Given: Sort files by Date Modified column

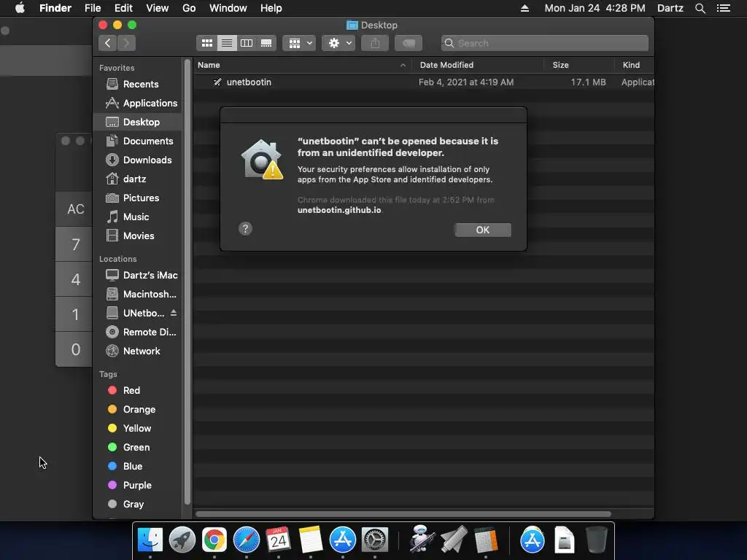Looking at the screenshot, I should 477,65.
